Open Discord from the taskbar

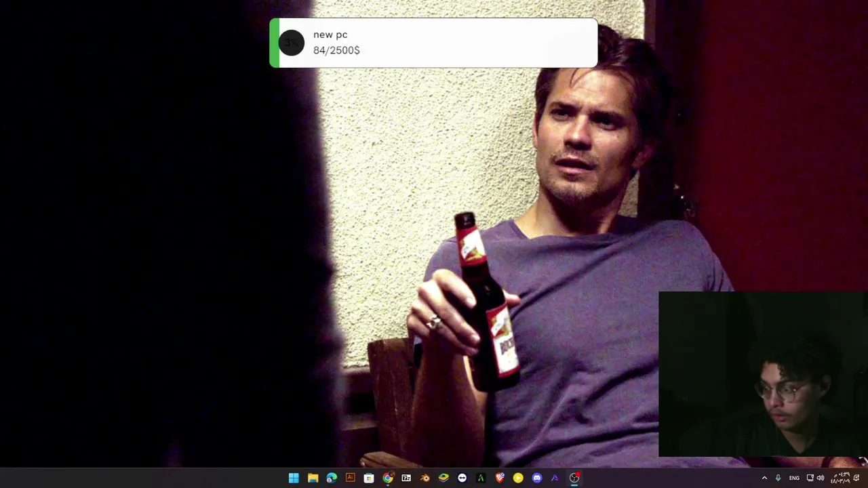[x=537, y=478]
